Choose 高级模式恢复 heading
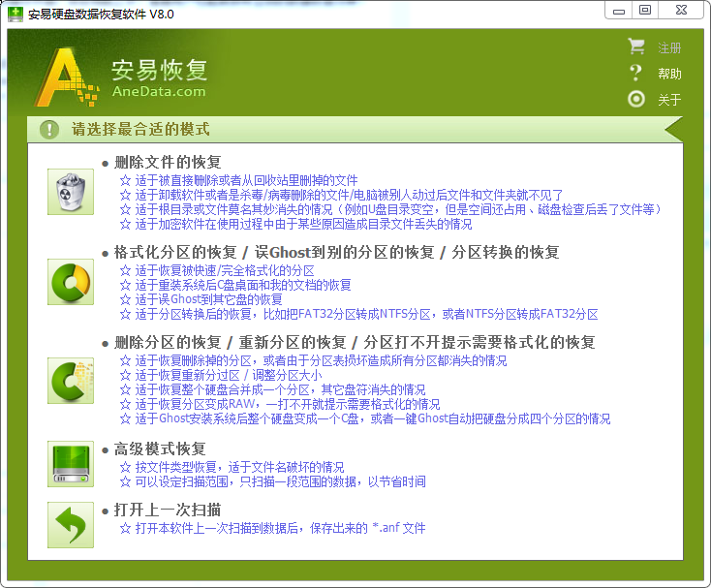The width and height of the screenshot is (711, 588). click(160, 449)
